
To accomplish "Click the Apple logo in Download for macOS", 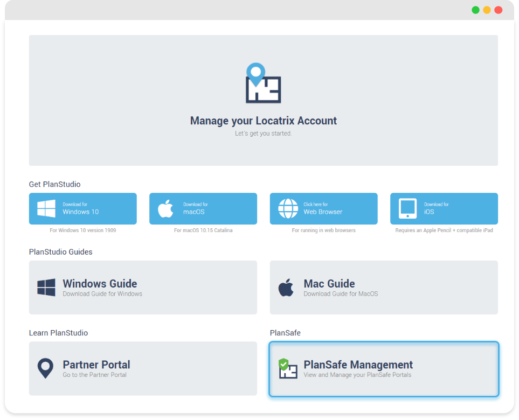I will click(x=165, y=208).
